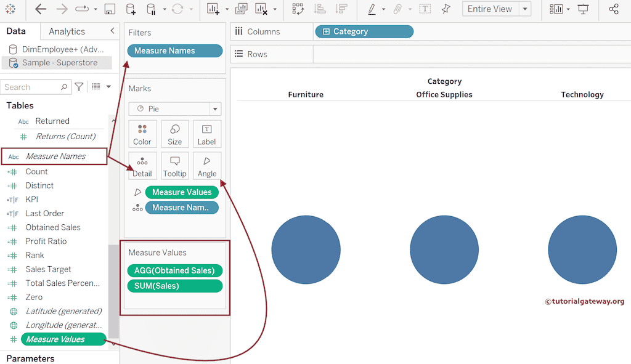
Task: Click the Undo back arrow
Action: (41, 9)
